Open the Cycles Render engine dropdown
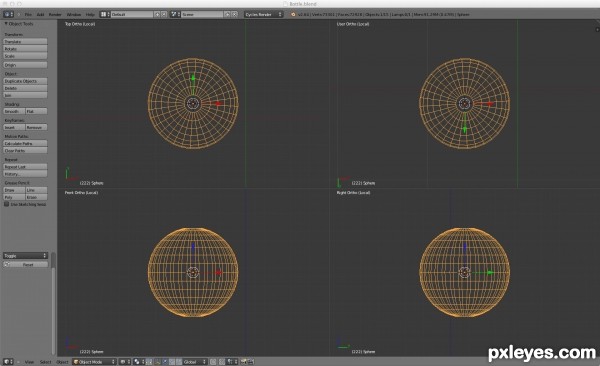 point(263,14)
